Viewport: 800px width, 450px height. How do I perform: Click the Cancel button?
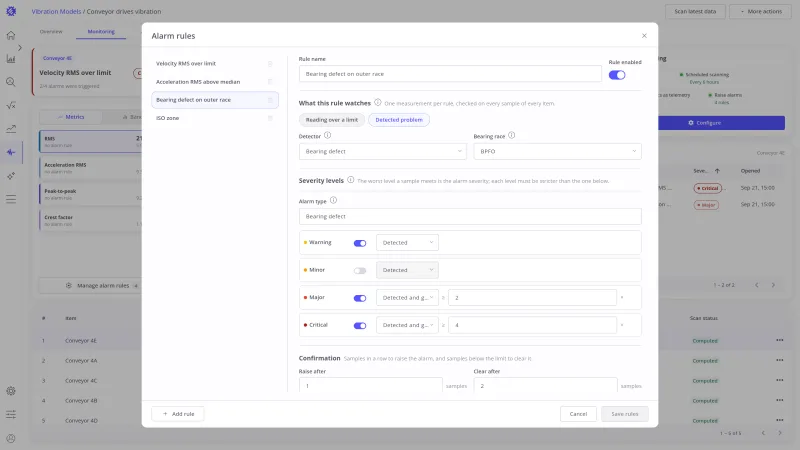[x=578, y=414]
